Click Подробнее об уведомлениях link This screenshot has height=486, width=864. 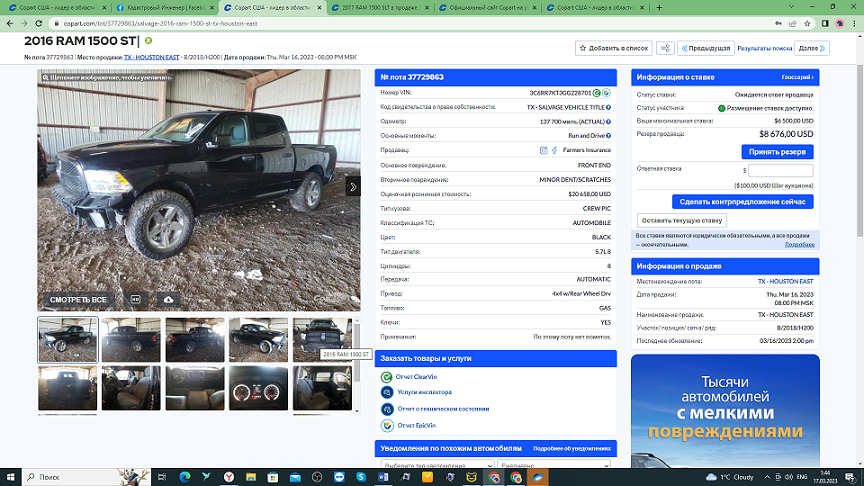point(572,449)
